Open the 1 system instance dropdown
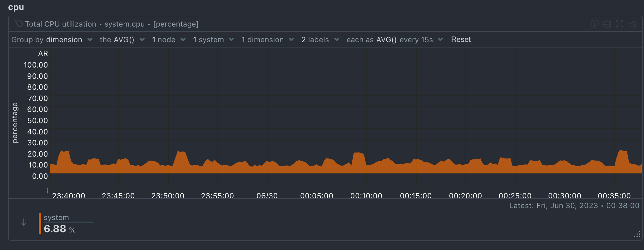644x250 pixels. click(x=213, y=40)
